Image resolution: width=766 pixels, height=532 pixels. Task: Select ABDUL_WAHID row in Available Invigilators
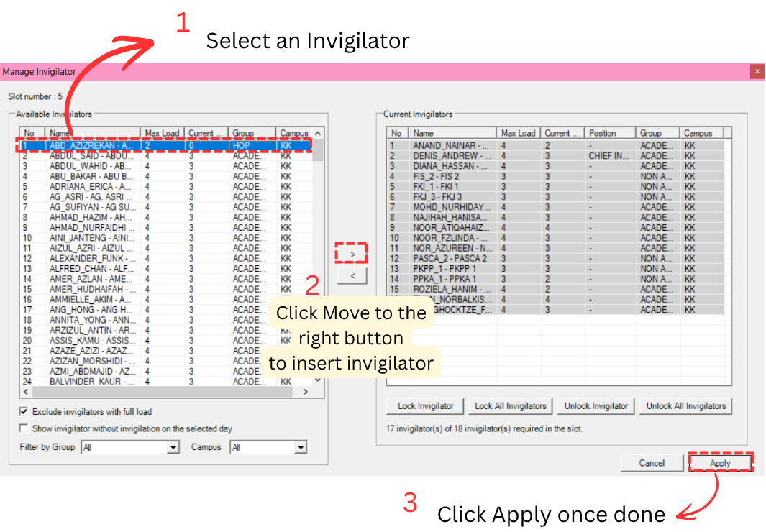pos(165,166)
